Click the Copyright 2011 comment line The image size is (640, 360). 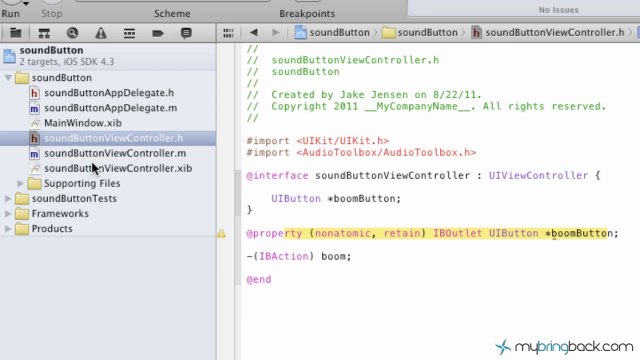[x=426, y=107]
